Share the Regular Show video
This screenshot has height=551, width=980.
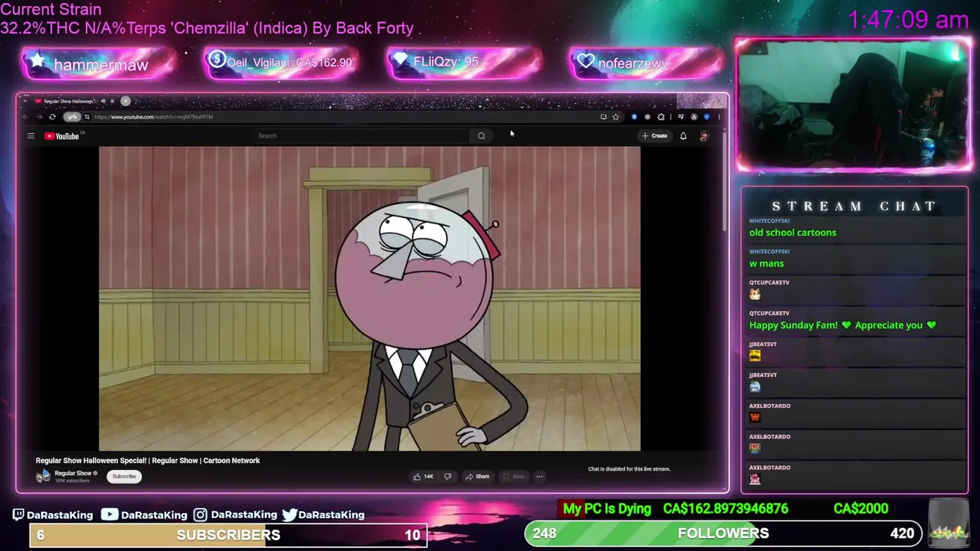coord(478,477)
